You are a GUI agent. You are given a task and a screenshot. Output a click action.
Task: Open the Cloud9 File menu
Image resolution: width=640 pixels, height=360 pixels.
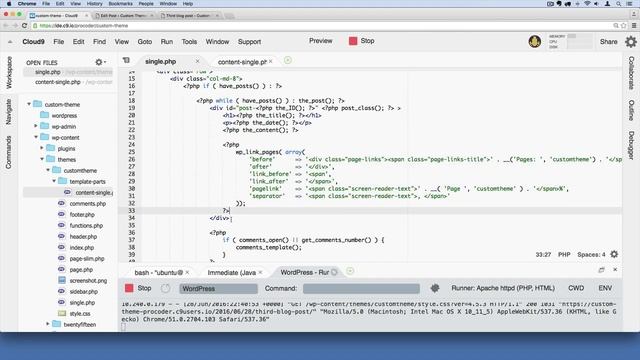point(59,42)
